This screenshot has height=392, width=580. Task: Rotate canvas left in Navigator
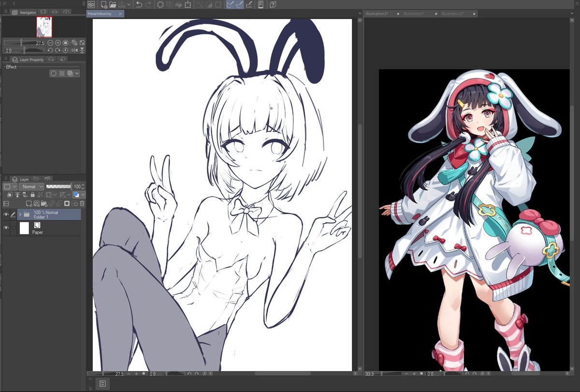pos(50,50)
